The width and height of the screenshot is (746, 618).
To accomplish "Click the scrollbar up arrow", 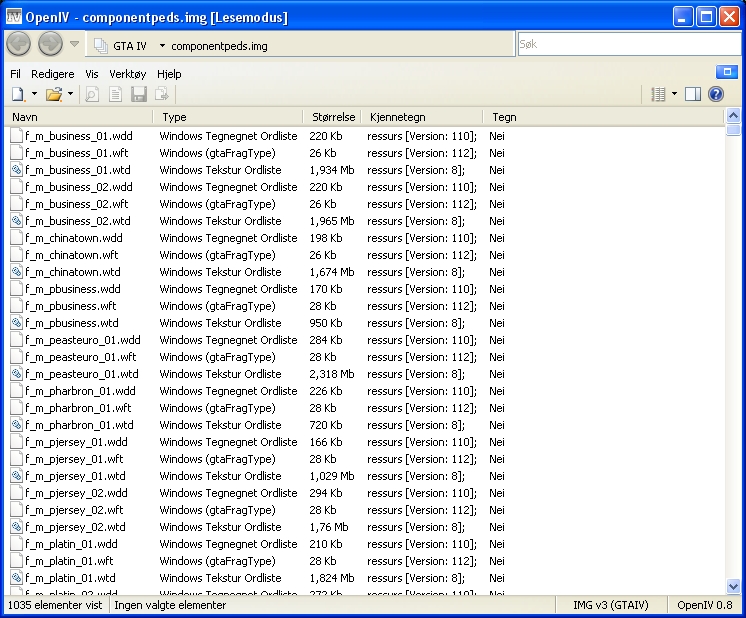I will [733, 115].
